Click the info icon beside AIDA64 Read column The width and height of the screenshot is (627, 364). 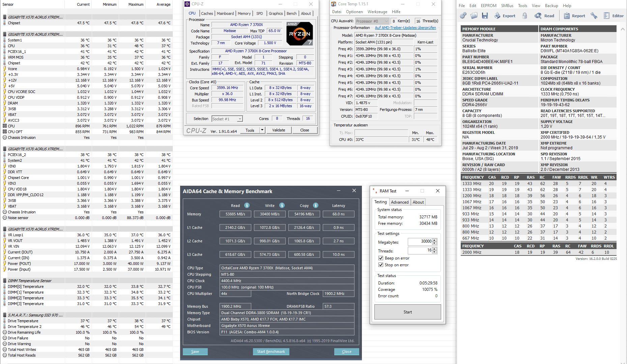click(247, 205)
